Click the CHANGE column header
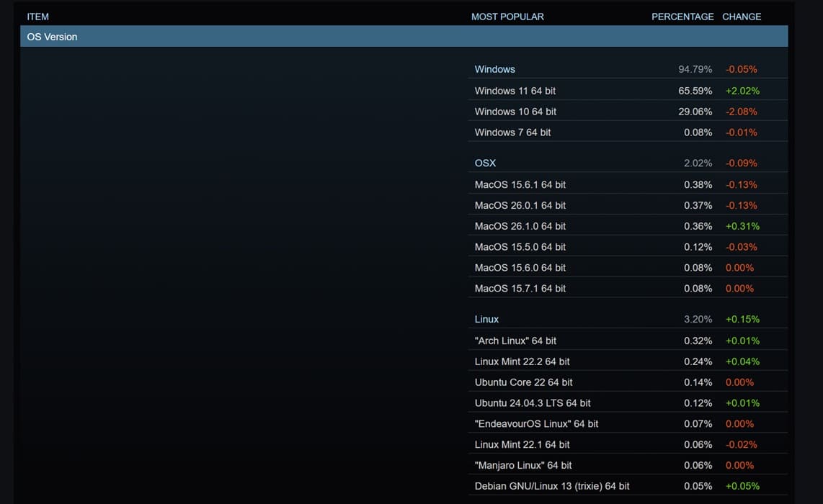 pos(741,17)
